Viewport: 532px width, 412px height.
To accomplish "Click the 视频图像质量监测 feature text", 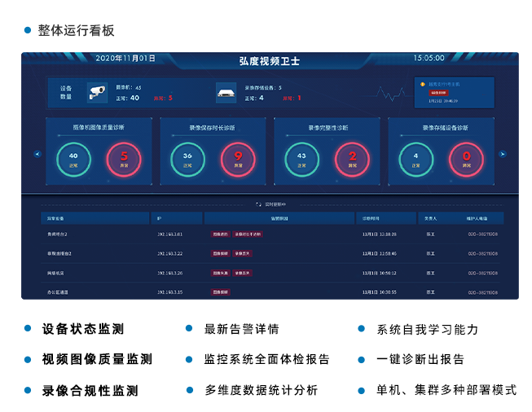I will tap(97, 359).
